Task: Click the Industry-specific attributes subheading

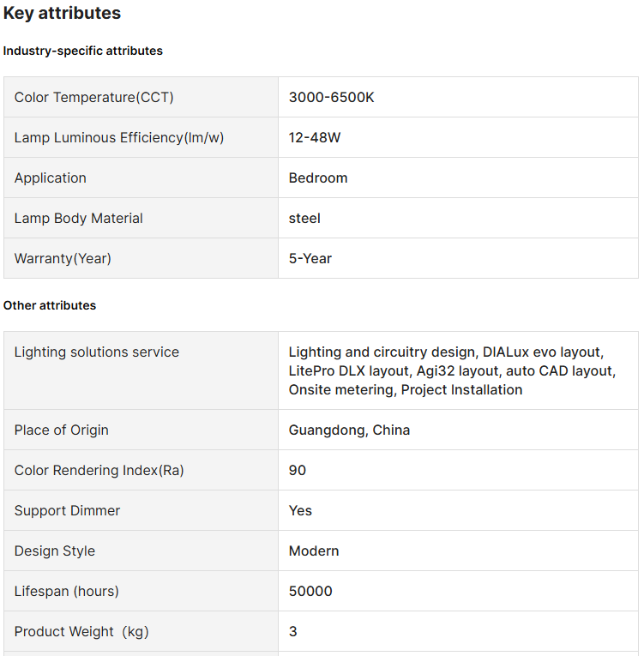Action: click(83, 51)
